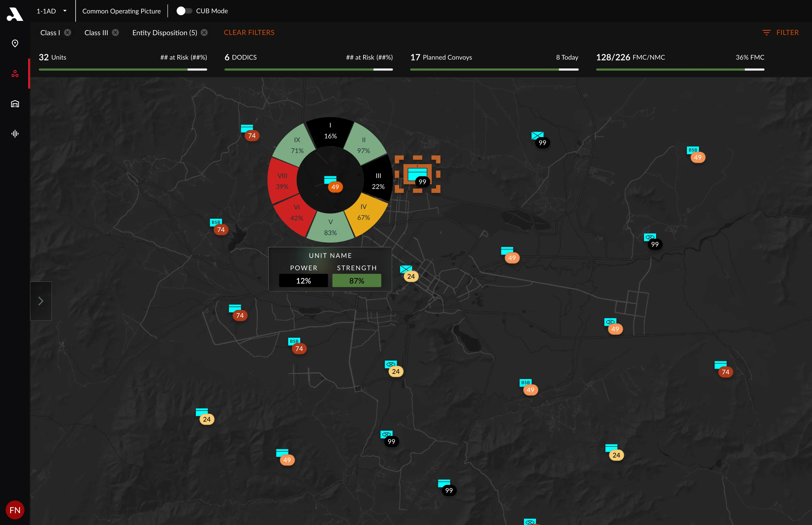Select the crossed-envelope marker scored 24 below tooltip
Screen dimensions: 812x525
(x=409, y=273)
